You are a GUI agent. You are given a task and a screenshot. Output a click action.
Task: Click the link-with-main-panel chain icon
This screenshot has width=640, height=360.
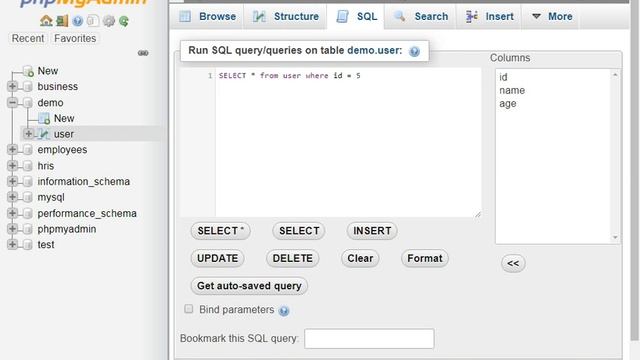tap(143, 53)
